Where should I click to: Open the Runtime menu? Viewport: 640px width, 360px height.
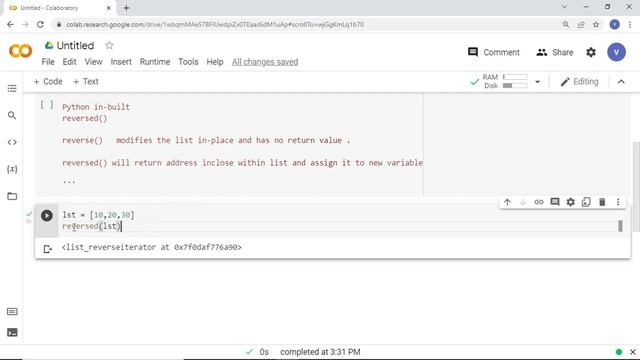point(155,62)
